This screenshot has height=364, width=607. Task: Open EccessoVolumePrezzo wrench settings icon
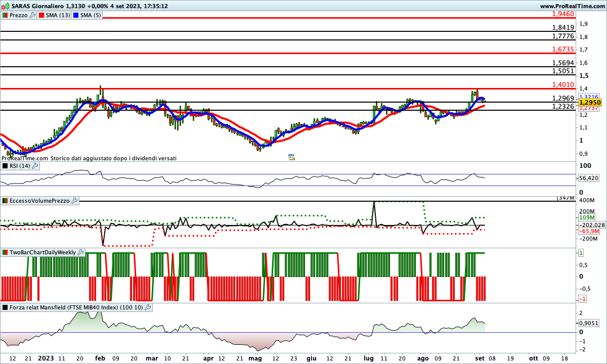pyautogui.click(x=74, y=201)
